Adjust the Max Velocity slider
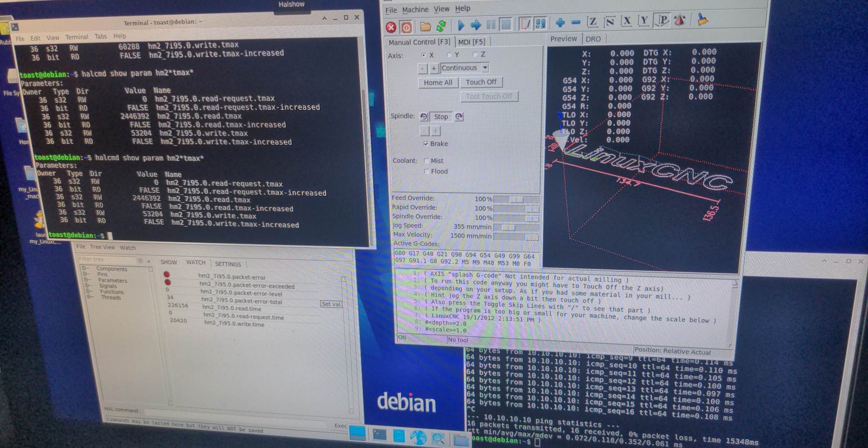Image resolution: width=868 pixels, height=448 pixels. coord(517,237)
